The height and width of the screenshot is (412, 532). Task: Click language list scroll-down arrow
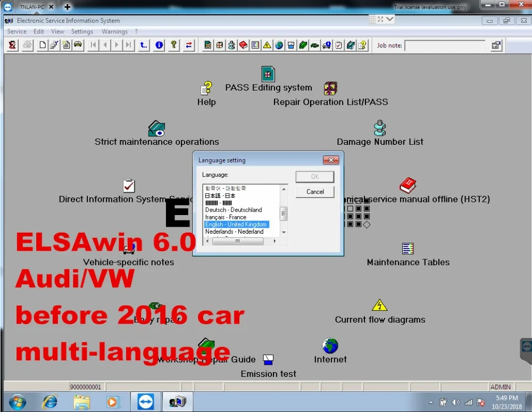click(x=284, y=233)
